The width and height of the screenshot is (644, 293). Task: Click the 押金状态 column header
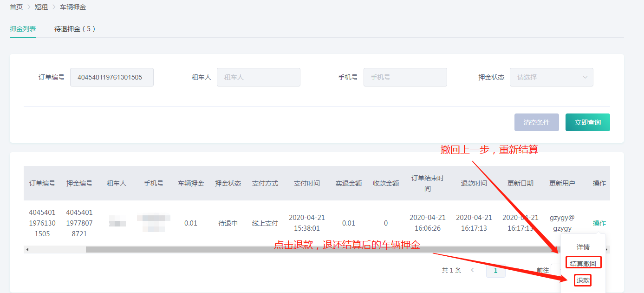click(x=228, y=183)
